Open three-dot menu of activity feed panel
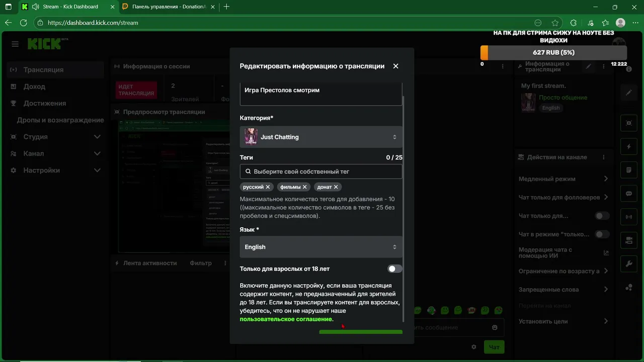The width and height of the screenshot is (644, 362). 225,263
